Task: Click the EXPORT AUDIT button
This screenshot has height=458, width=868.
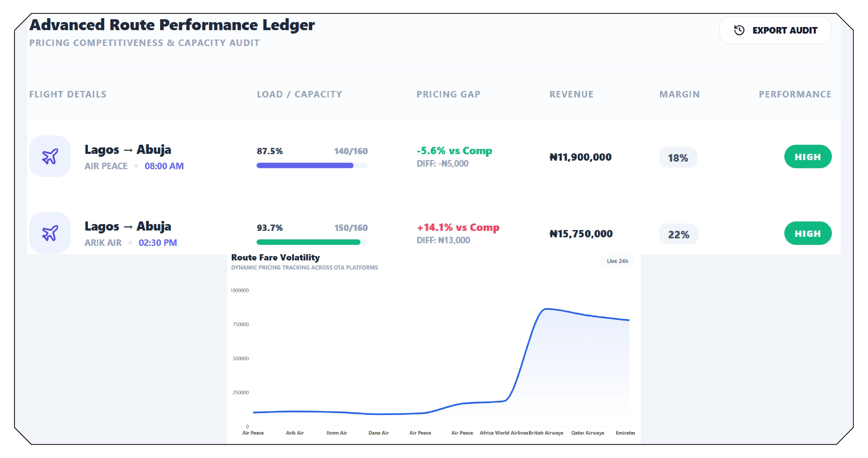Action: click(775, 30)
